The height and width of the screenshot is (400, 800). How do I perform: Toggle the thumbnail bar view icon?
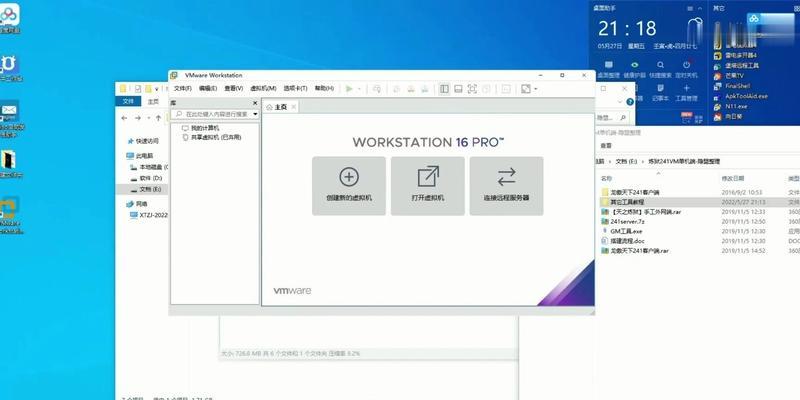pyautogui.click(x=458, y=89)
